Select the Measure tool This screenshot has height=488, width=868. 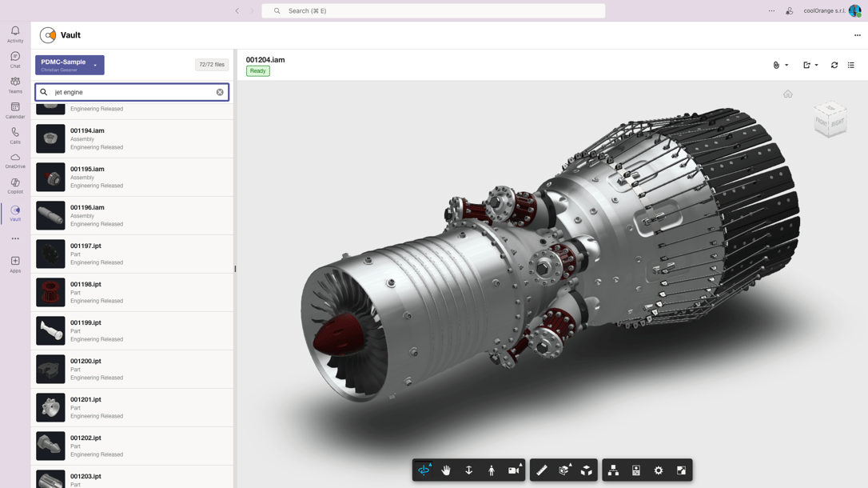[541, 470]
